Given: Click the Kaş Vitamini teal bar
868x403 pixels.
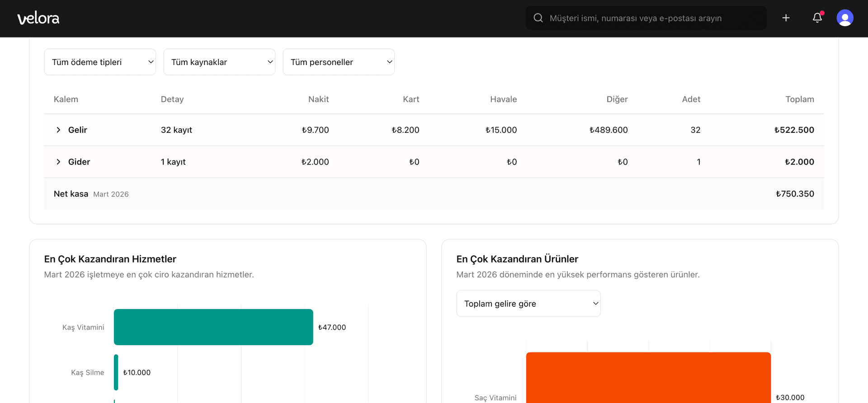Looking at the screenshot, I should pyautogui.click(x=213, y=327).
